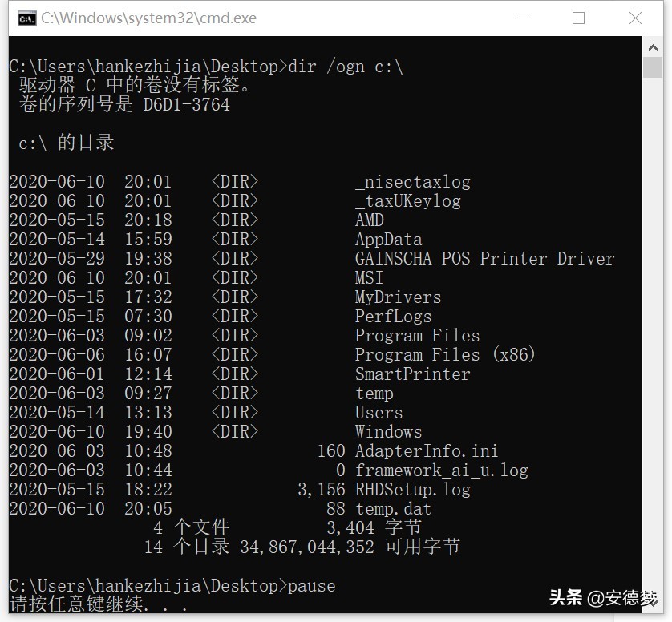Viewport: 672px width, 622px height.
Task: Select the temp.dat file entry
Action: click(x=393, y=508)
